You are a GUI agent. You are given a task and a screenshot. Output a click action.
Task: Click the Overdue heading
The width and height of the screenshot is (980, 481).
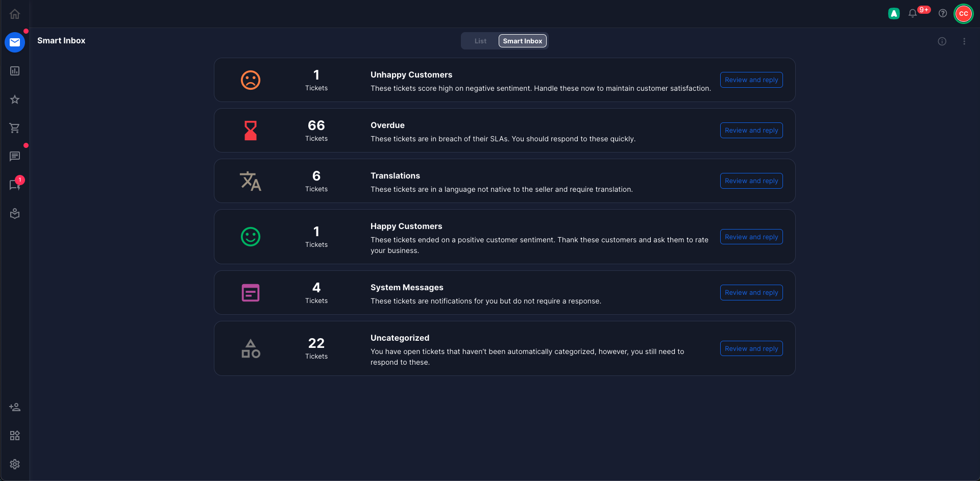[387, 125]
